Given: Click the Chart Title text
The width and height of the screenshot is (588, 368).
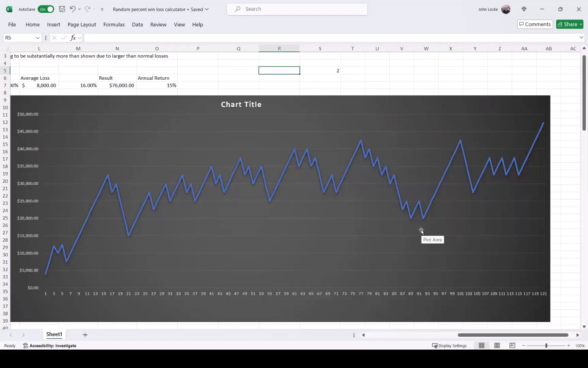Looking at the screenshot, I should (241, 105).
